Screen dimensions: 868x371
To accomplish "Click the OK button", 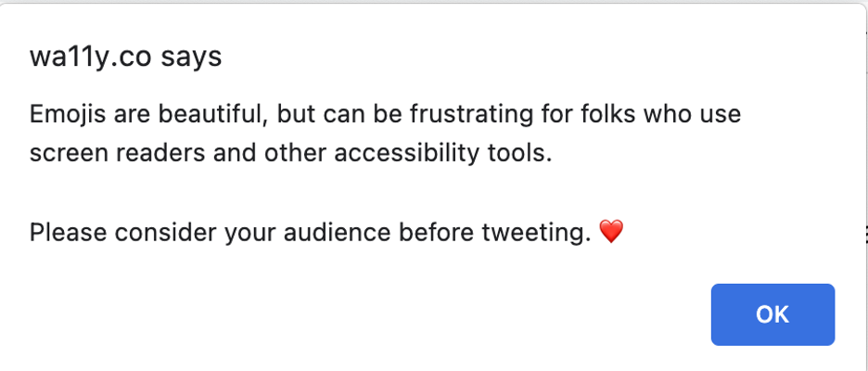I will click(772, 314).
